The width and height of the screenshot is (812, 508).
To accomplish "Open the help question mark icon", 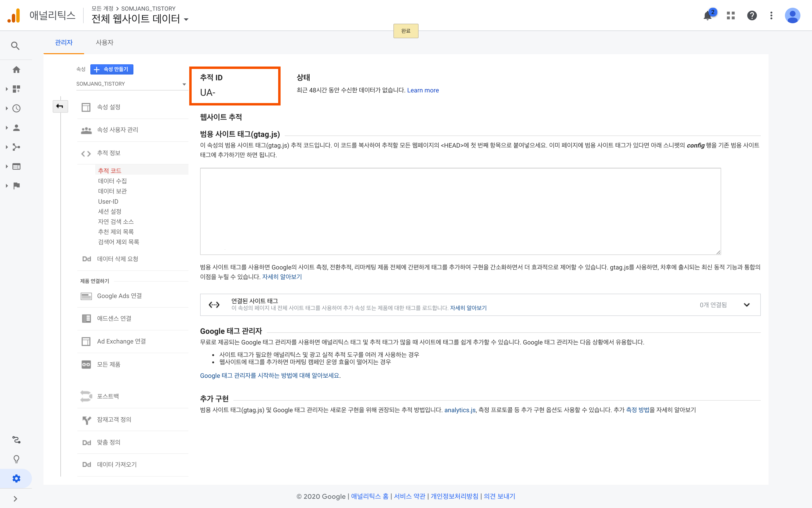I will [x=752, y=15].
